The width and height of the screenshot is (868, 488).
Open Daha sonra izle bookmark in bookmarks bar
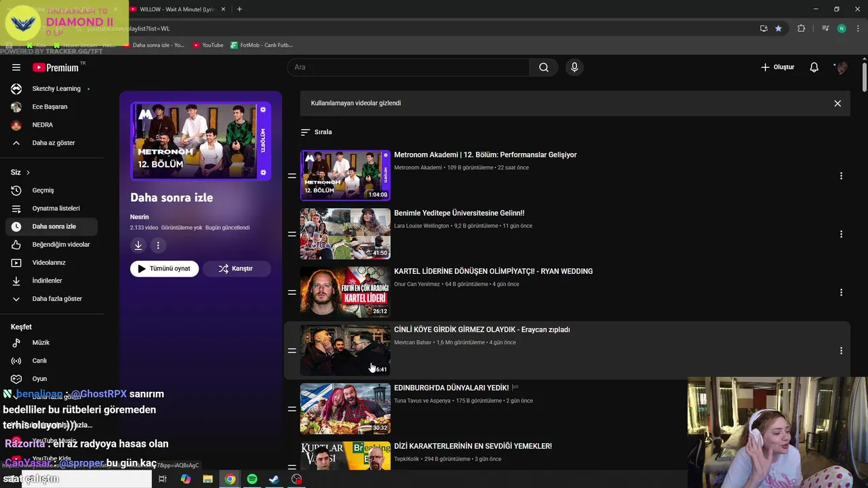[x=154, y=45]
